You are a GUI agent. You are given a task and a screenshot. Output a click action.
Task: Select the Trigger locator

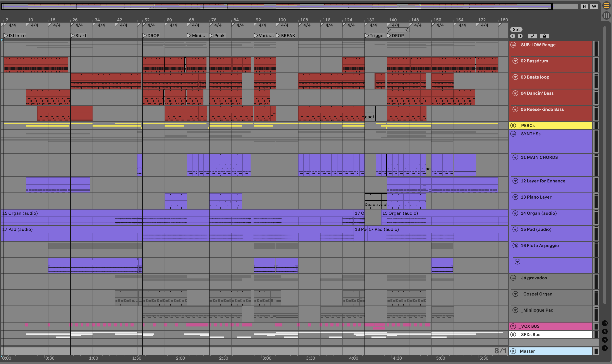tap(375, 36)
